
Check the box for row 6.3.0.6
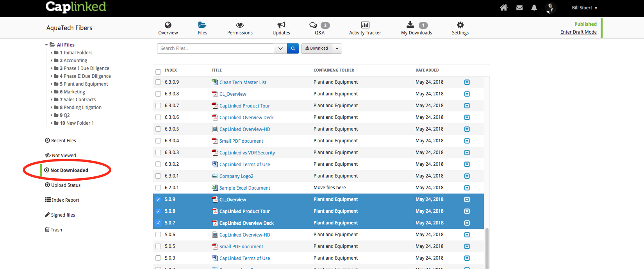[x=158, y=117]
